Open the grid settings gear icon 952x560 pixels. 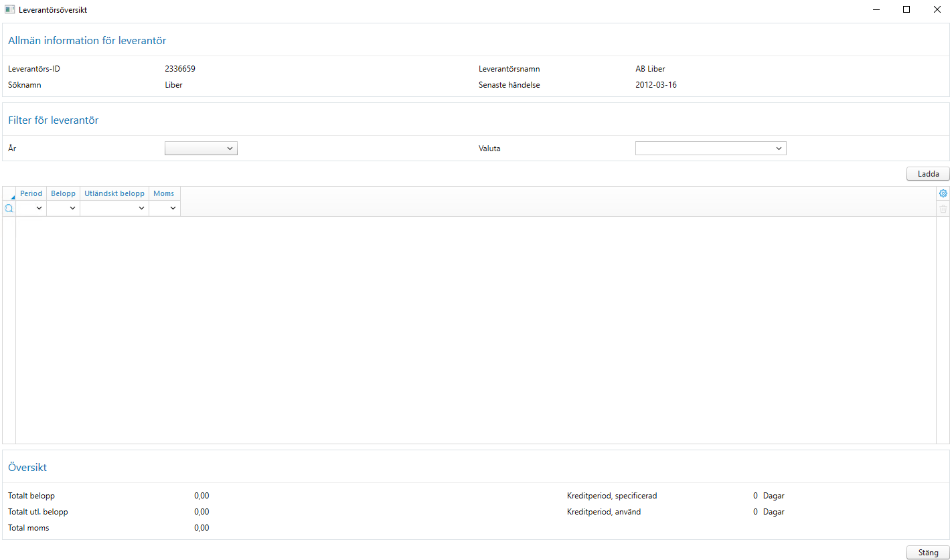(943, 193)
